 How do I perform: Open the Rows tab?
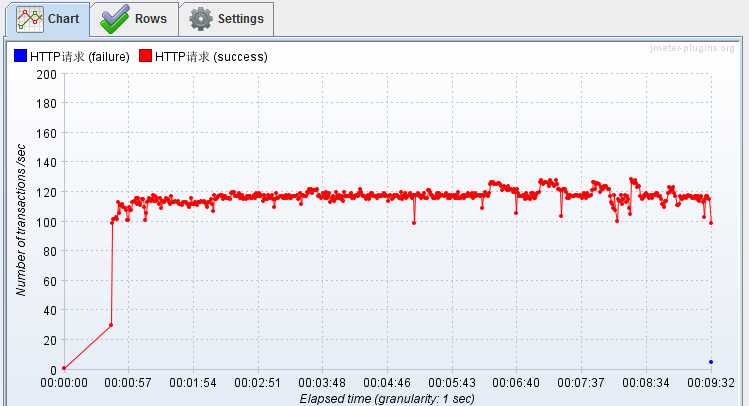pos(134,19)
